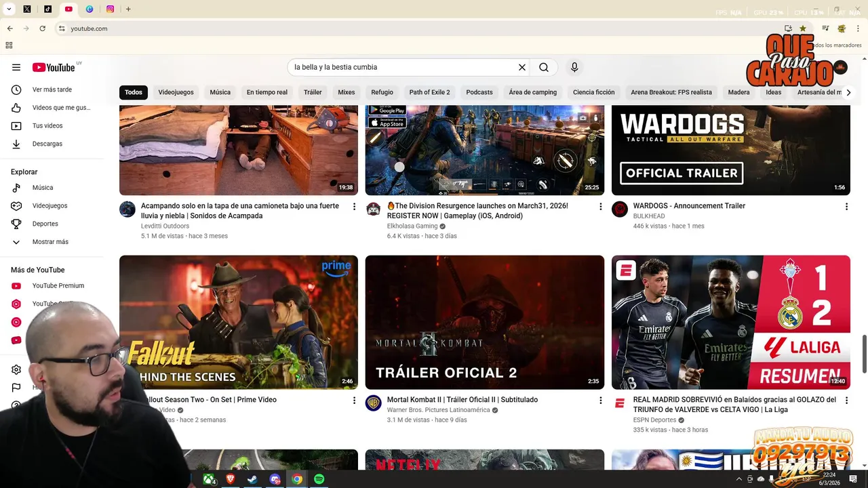The width and height of the screenshot is (868, 488).
Task: Open options menu for Acampando solo video
Action: [x=354, y=207]
